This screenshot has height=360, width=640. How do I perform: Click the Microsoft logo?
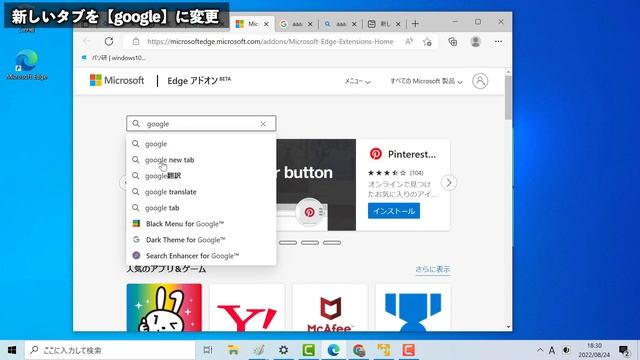click(x=117, y=80)
